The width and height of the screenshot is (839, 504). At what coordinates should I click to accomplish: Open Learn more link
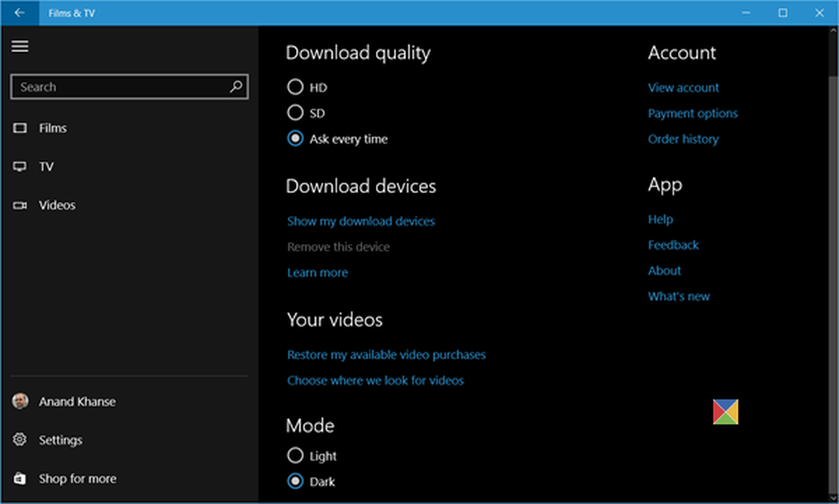point(317,273)
